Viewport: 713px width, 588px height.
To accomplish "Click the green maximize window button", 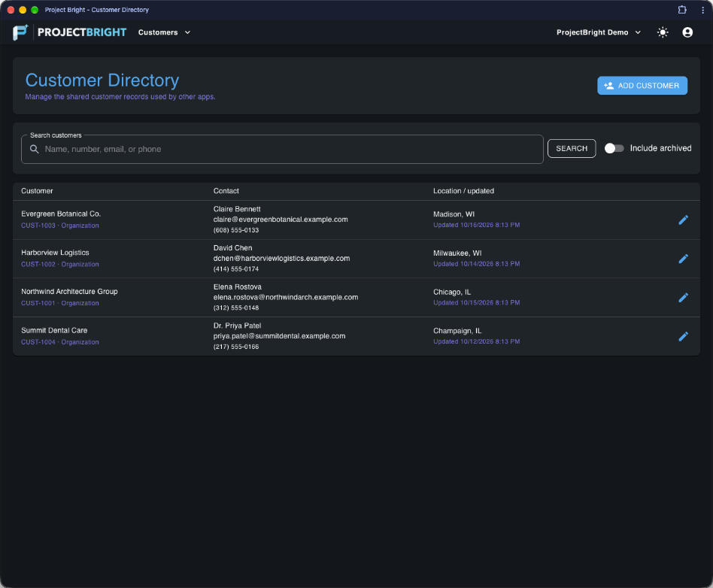I will pos(35,10).
